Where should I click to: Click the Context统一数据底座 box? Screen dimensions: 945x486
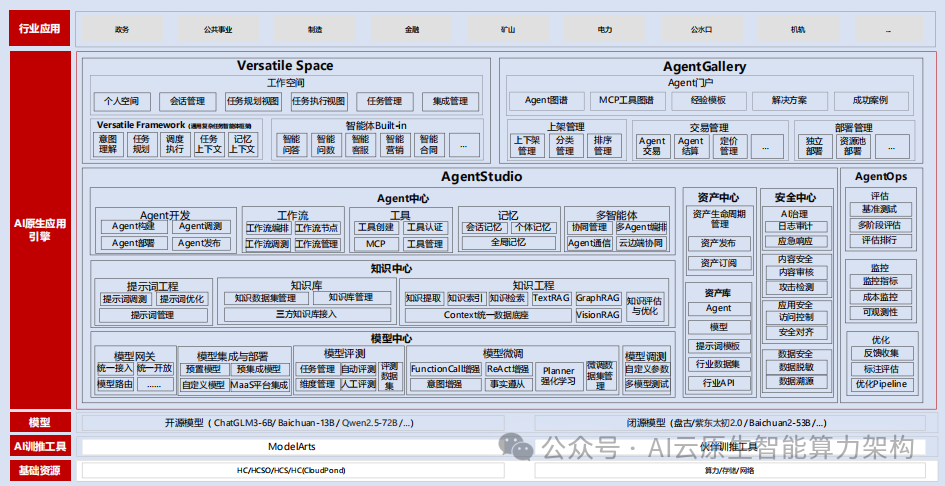click(488, 315)
